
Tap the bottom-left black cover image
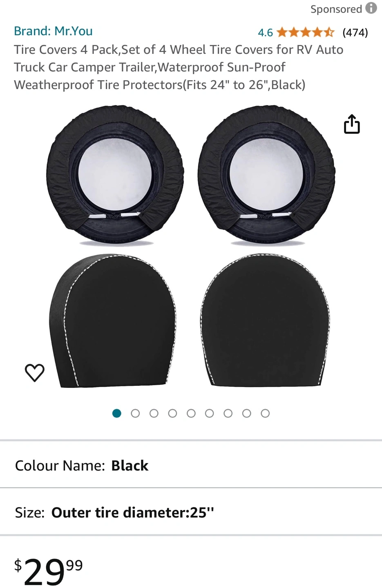112,321
